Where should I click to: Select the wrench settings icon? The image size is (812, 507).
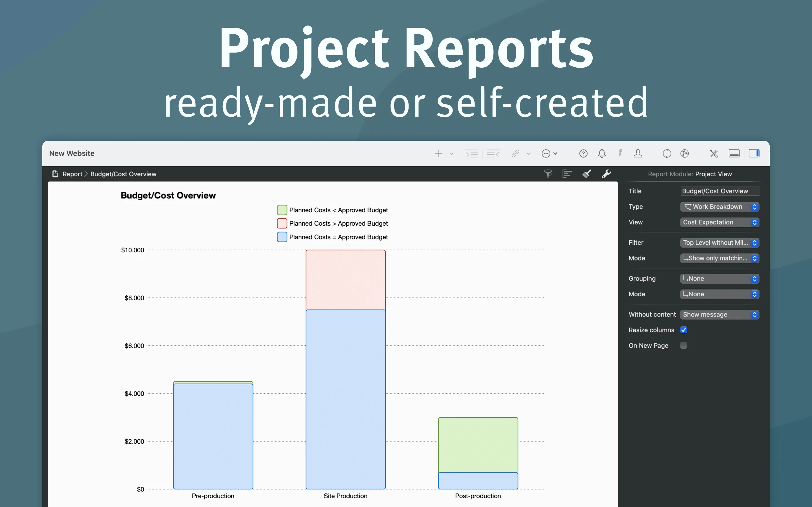(x=606, y=174)
